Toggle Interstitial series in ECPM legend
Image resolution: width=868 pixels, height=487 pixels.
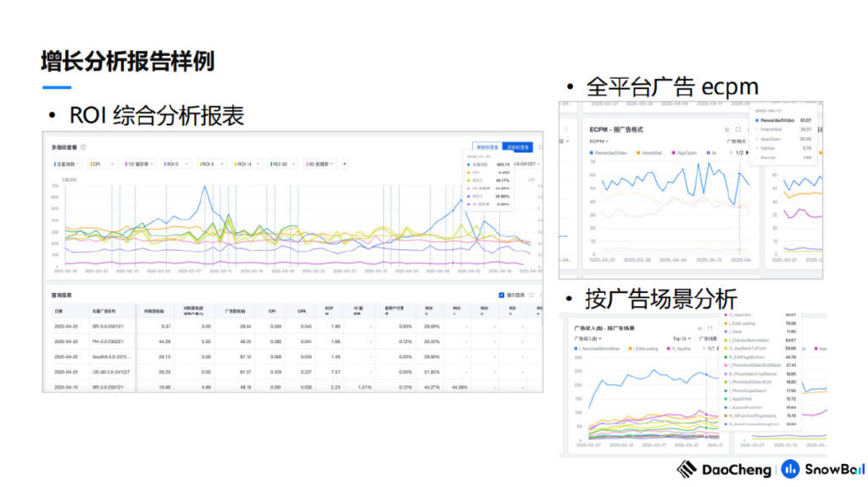(x=649, y=152)
